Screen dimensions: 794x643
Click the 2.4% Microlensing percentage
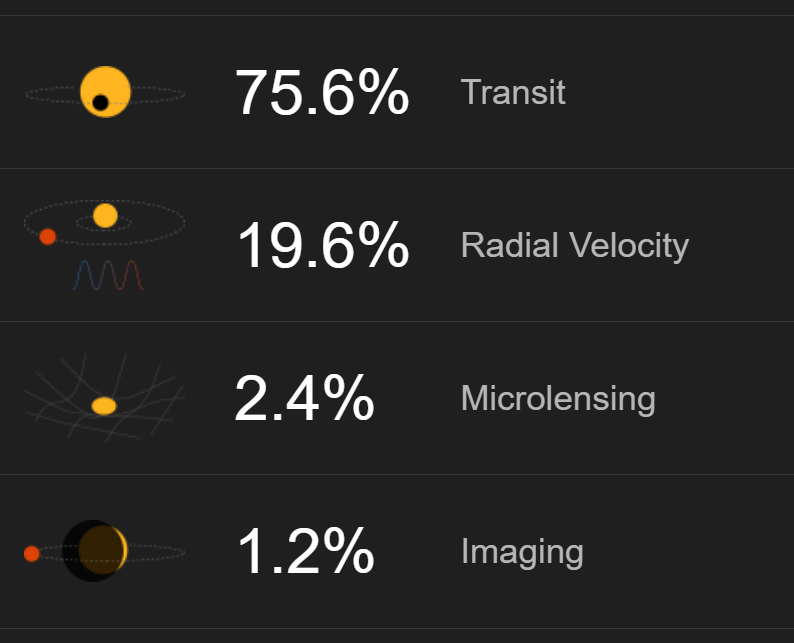click(x=304, y=398)
